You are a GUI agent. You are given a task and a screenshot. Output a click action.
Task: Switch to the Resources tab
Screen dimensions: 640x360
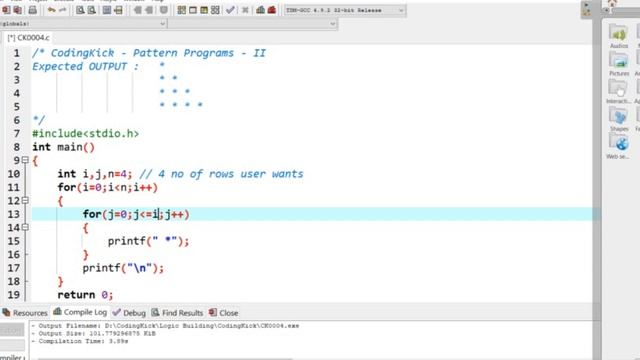click(x=25, y=313)
